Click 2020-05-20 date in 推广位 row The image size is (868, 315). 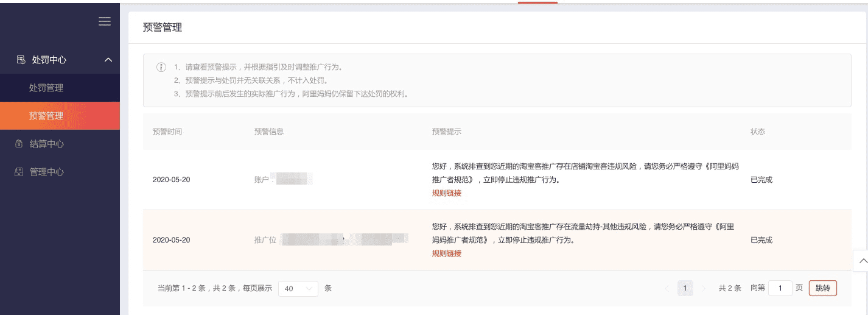click(x=171, y=240)
